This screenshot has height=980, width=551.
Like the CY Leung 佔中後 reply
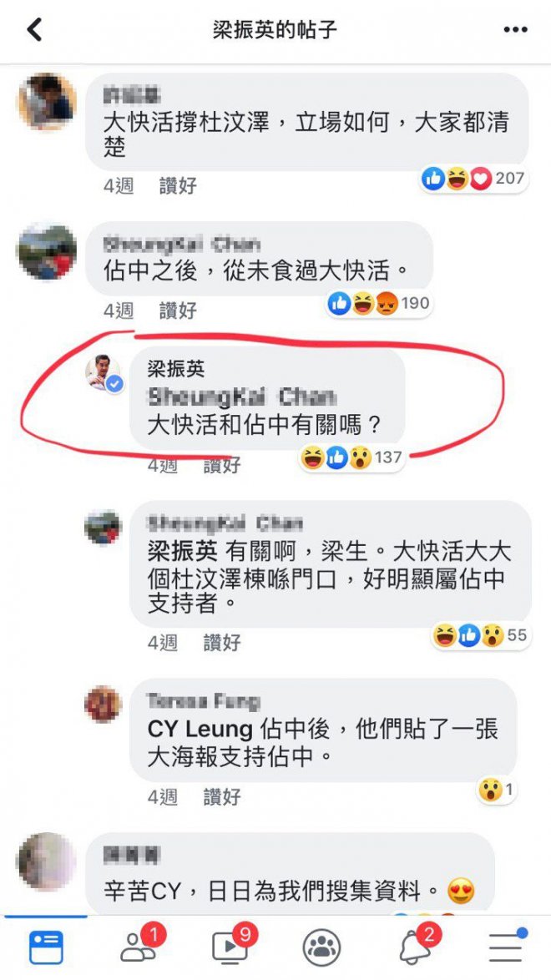(x=222, y=797)
